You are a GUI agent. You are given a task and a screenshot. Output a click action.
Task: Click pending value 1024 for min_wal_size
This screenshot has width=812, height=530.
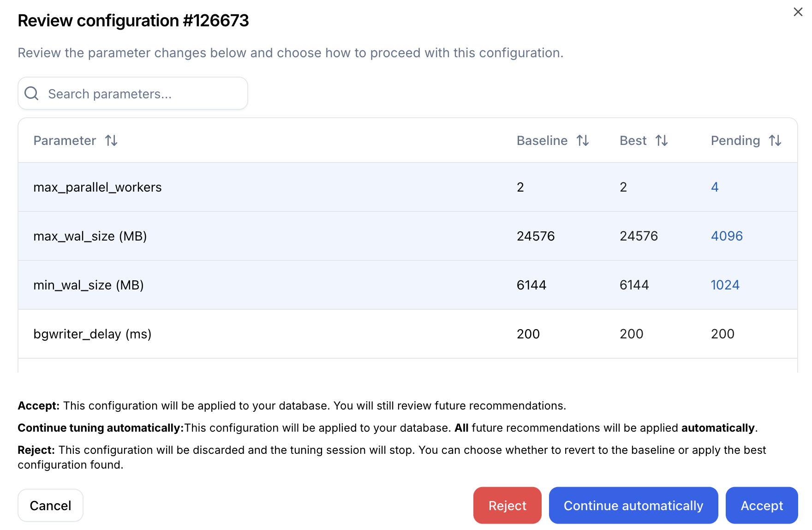point(725,285)
